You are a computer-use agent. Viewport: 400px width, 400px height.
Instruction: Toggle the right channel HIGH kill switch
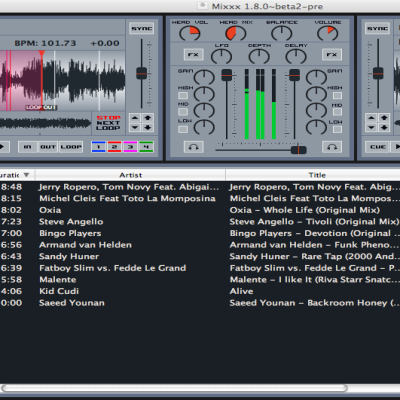(x=337, y=96)
